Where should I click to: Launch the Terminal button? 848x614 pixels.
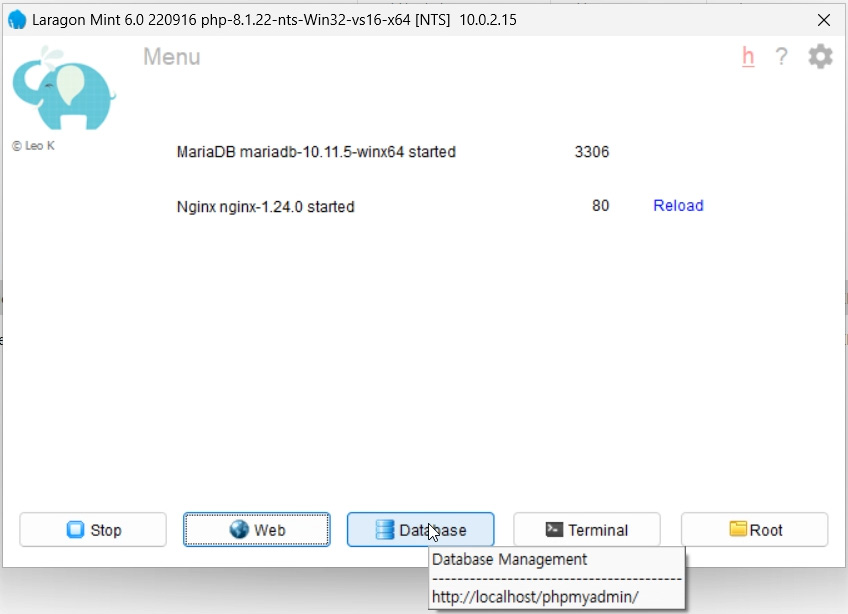pos(587,530)
